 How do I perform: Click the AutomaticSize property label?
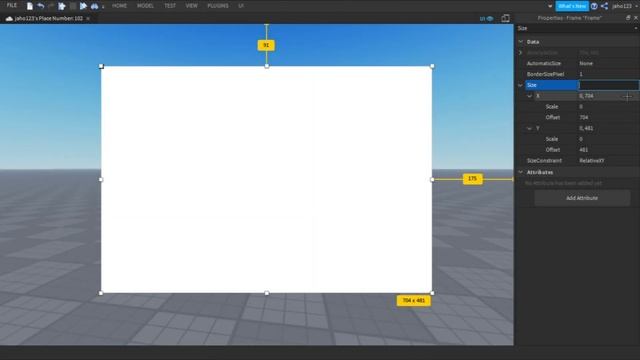click(x=544, y=63)
